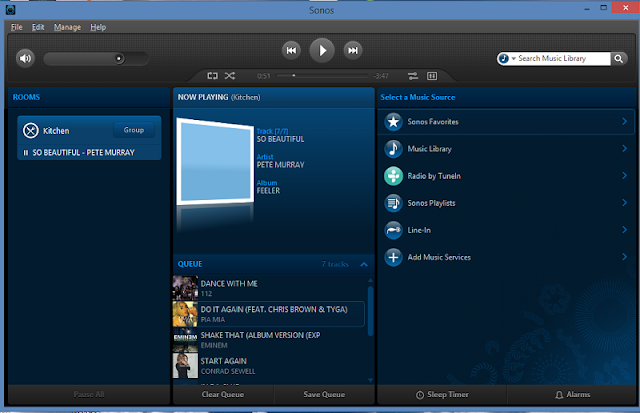
Task: Click Eminem album thumbnail in queue
Action: point(185,340)
